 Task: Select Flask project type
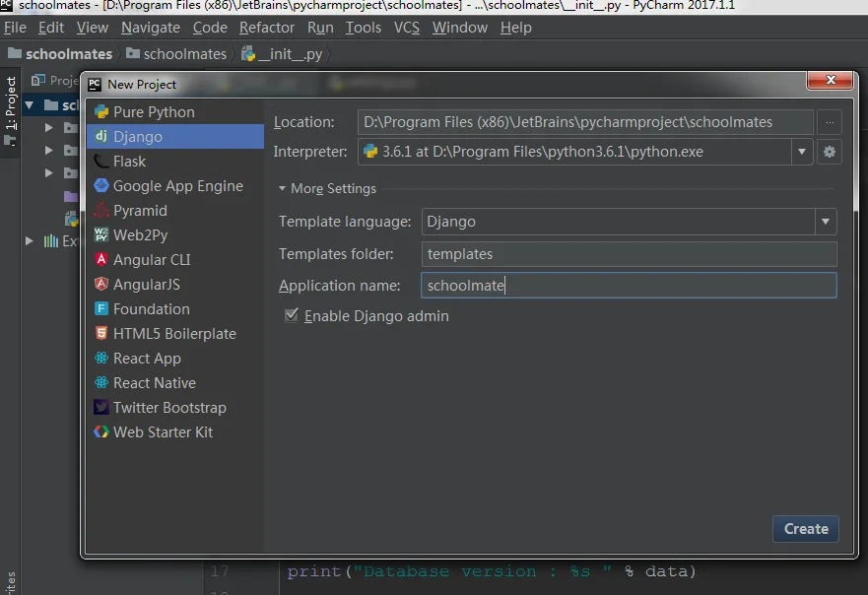point(175,162)
